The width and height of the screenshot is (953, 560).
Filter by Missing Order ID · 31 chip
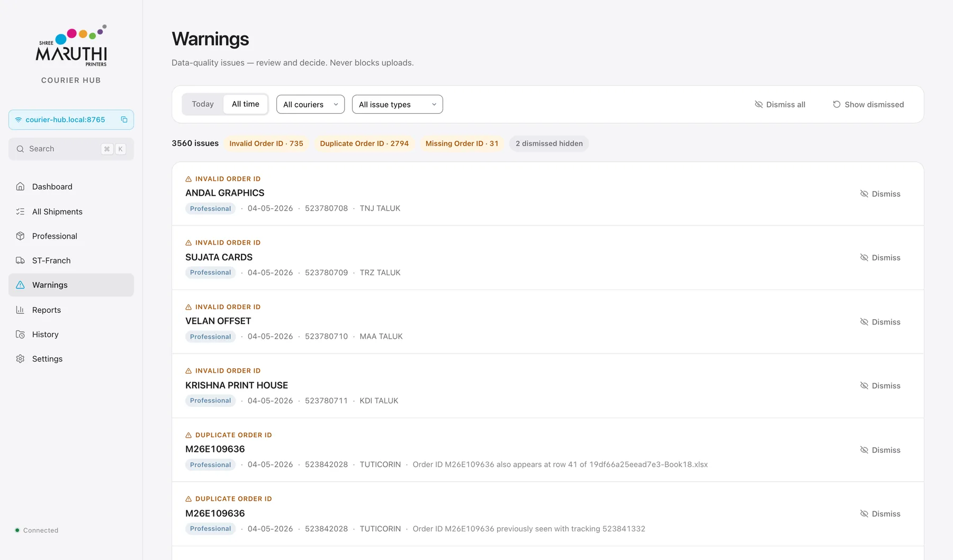pos(462,143)
